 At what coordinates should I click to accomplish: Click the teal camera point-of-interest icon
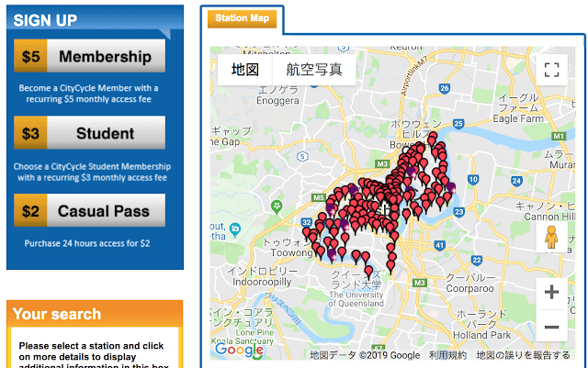235,229
